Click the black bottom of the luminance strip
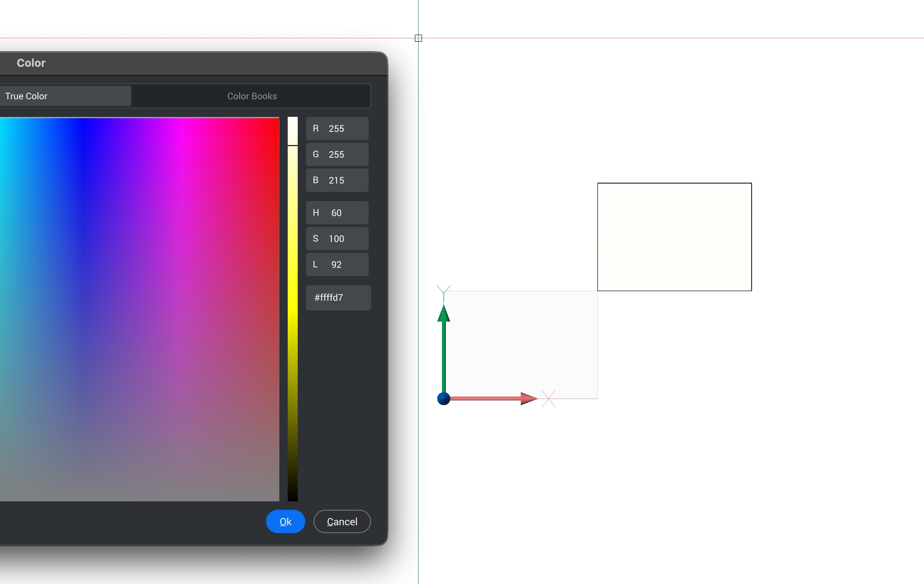 293,498
